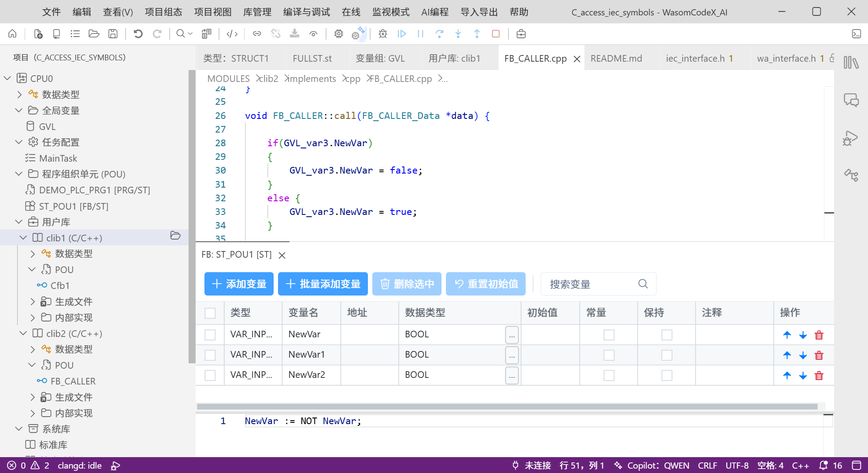Pause debugging execution
This screenshot has height=473, width=868.
[420, 34]
